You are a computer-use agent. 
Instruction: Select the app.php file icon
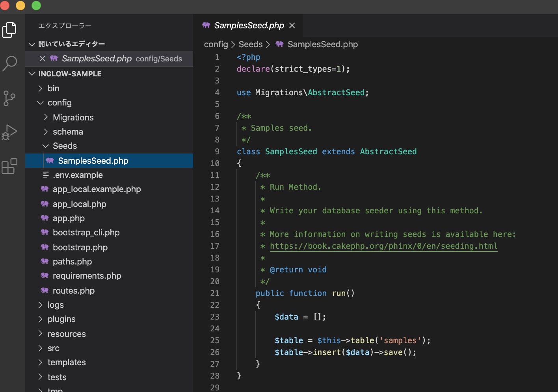(x=45, y=218)
